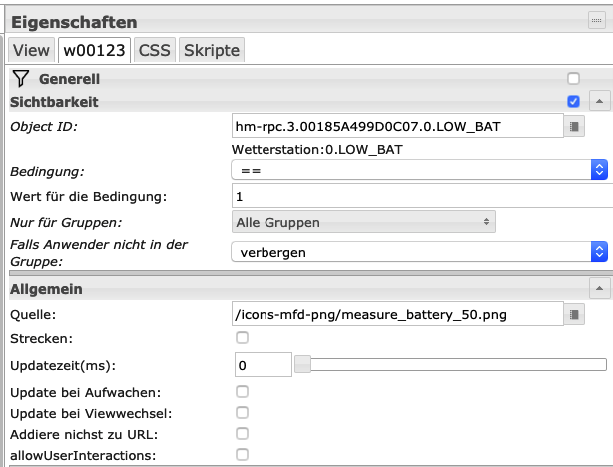Open Object ID browse dialog icon

[x=574, y=126]
